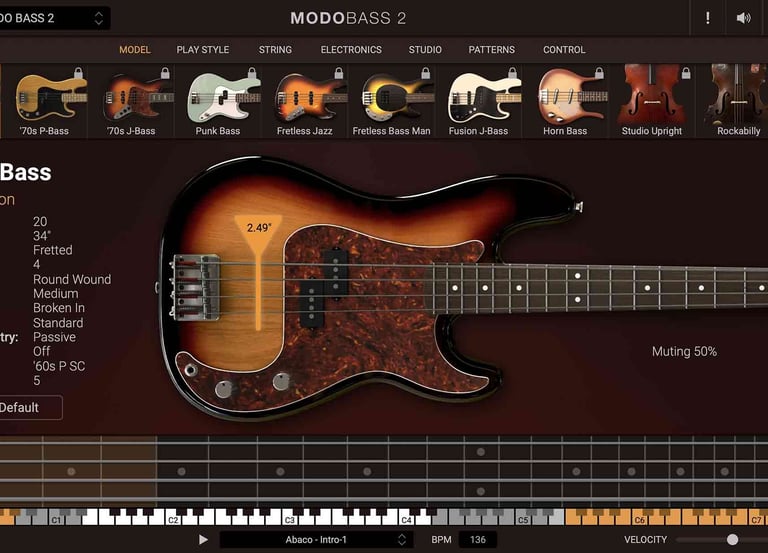Click the VELOCITY slider handle
This screenshot has width=768, height=553.
point(732,539)
